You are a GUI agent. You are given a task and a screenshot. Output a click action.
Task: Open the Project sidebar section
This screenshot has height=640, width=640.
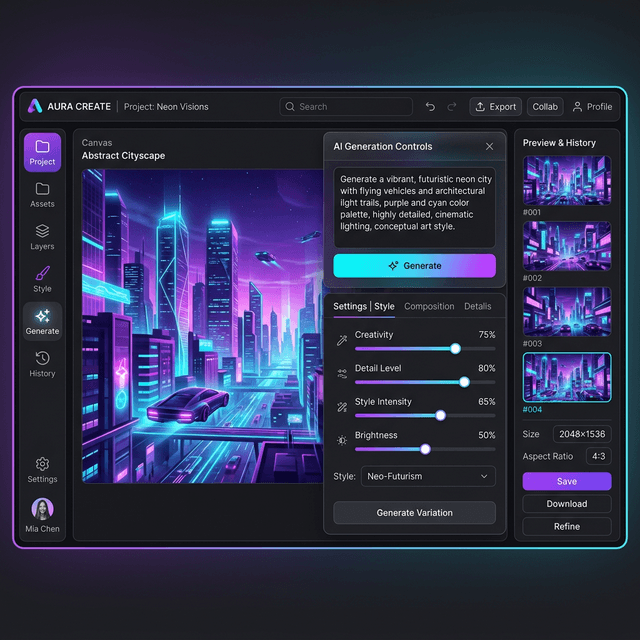pyautogui.click(x=42, y=152)
